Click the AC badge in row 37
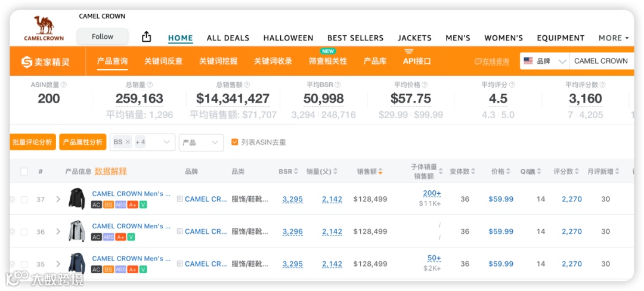The width and height of the screenshot is (644, 291). [x=96, y=205]
